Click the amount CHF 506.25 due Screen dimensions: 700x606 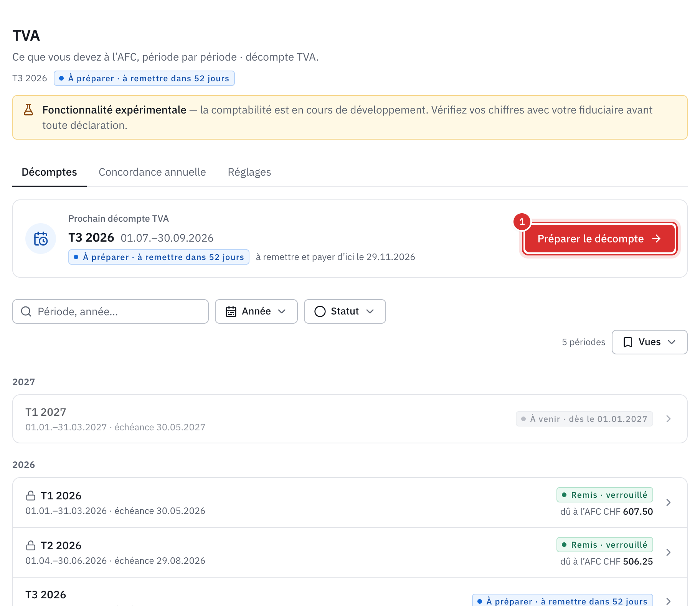click(628, 562)
